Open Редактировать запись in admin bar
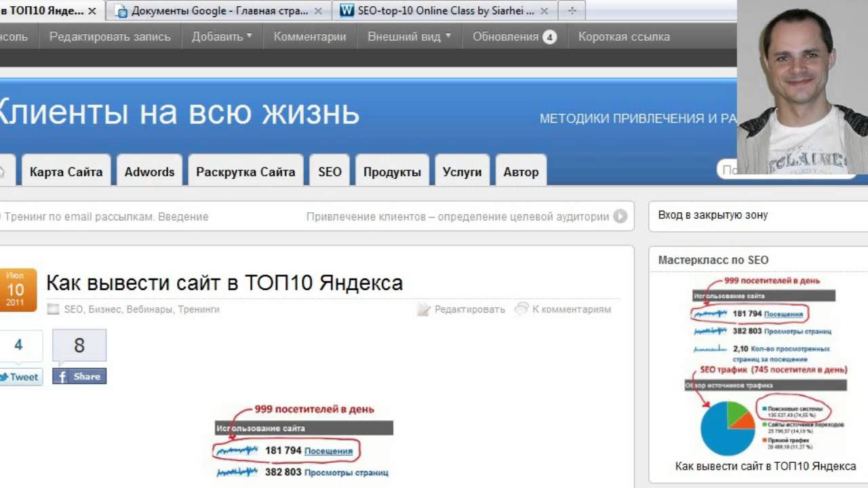Viewport: 868px width, 488px height. point(110,37)
